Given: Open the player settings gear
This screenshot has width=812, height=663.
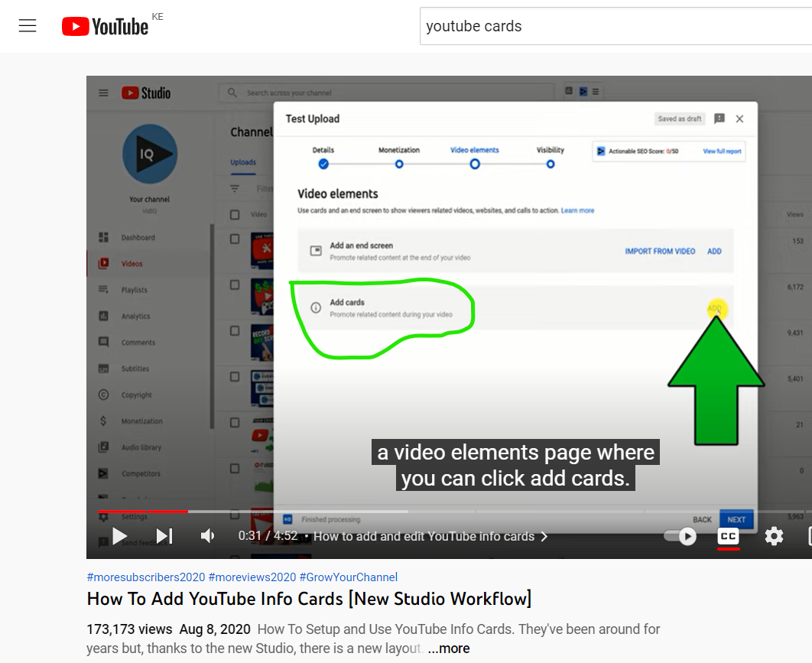Looking at the screenshot, I should coord(774,536).
